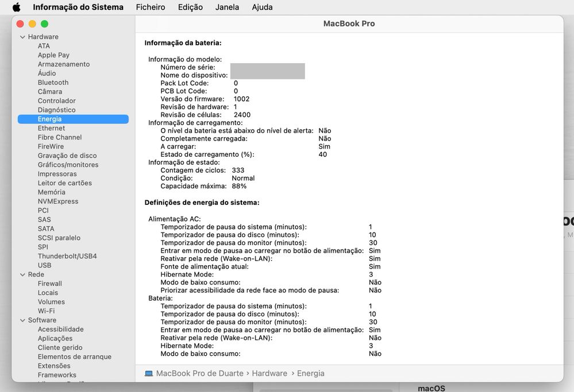The height and width of the screenshot is (392, 574).
Task: Click the Informação de carregamento label
Action: point(195,122)
